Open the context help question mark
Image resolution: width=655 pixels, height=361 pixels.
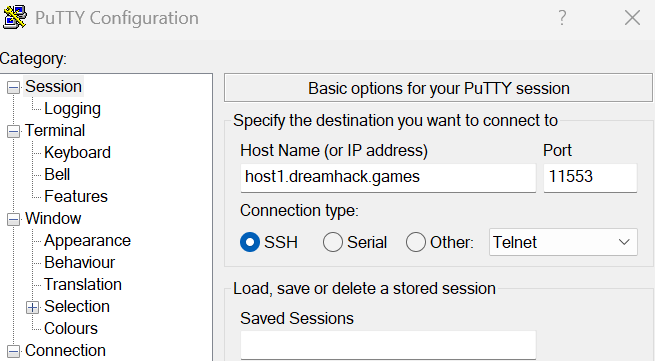point(562,18)
